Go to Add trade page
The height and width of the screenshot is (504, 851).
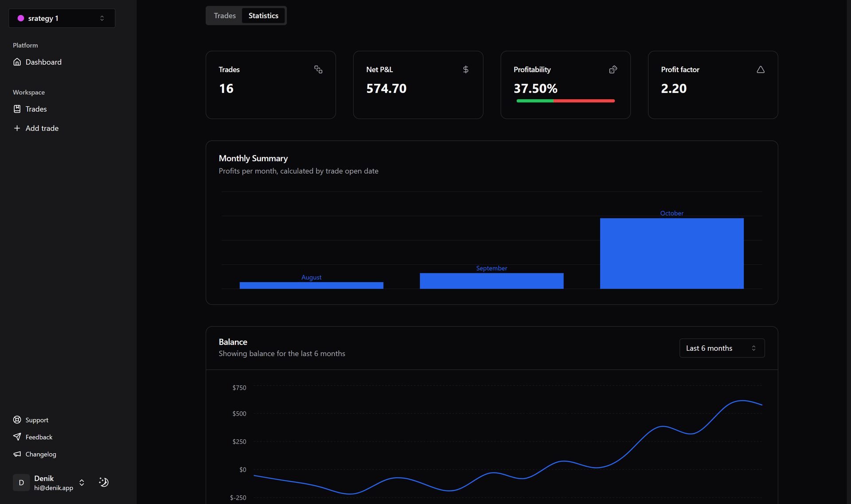42,128
